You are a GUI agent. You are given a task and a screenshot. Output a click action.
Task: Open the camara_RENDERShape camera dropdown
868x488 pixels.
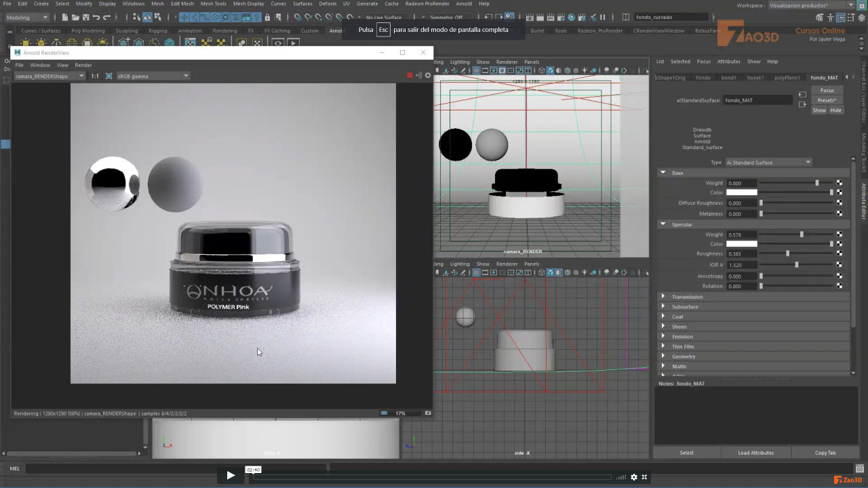tap(50, 76)
